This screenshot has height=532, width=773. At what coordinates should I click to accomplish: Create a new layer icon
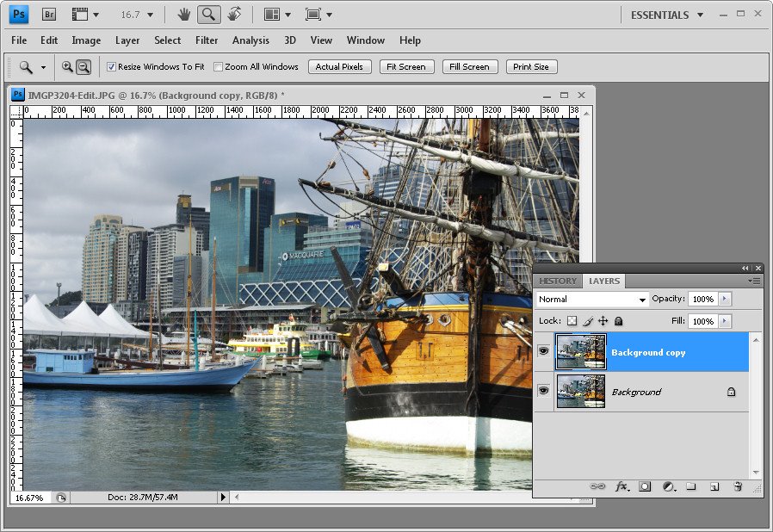point(714,487)
